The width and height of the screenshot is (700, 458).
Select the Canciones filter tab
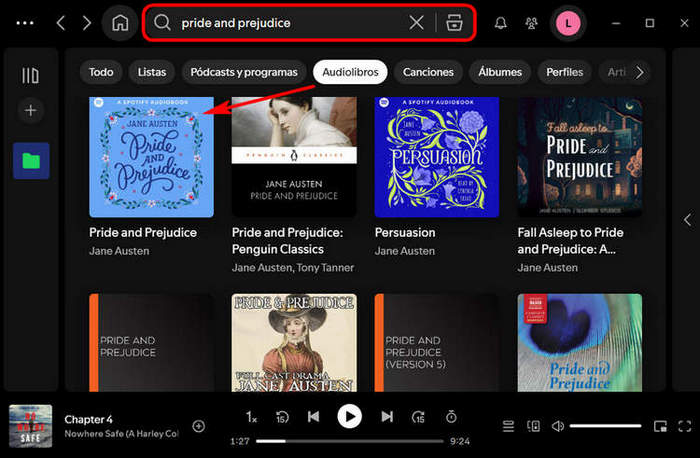click(x=428, y=72)
